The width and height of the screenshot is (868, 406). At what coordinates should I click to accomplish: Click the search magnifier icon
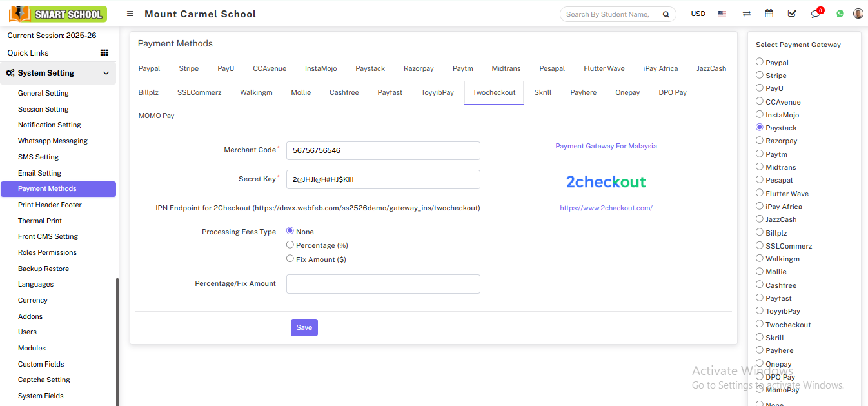(666, 14)
